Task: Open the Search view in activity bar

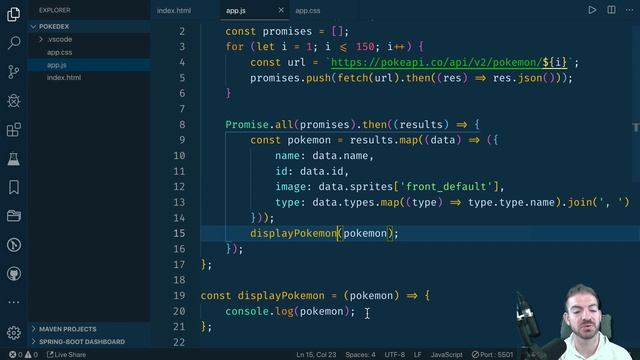Action: (14, 43)
